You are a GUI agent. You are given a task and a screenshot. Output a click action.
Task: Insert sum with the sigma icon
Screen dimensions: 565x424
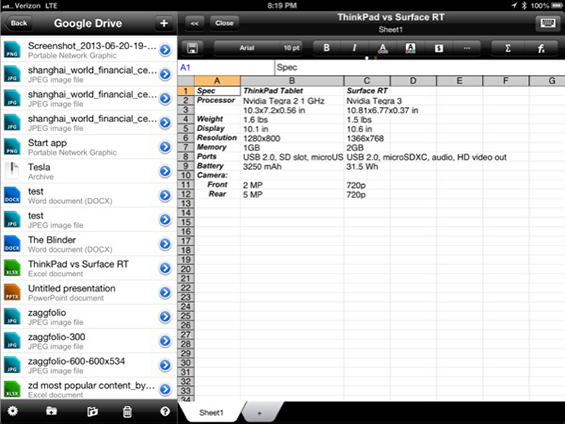point(508,48)
